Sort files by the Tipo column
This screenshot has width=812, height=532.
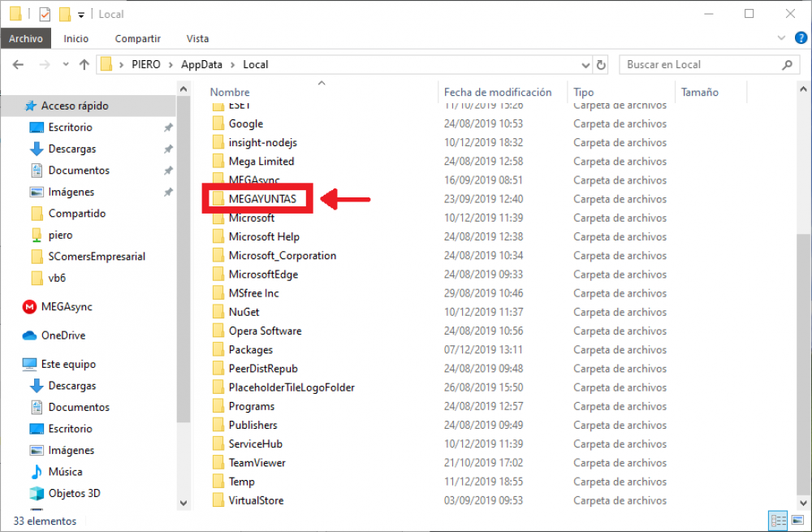click(x=583, y=93)
